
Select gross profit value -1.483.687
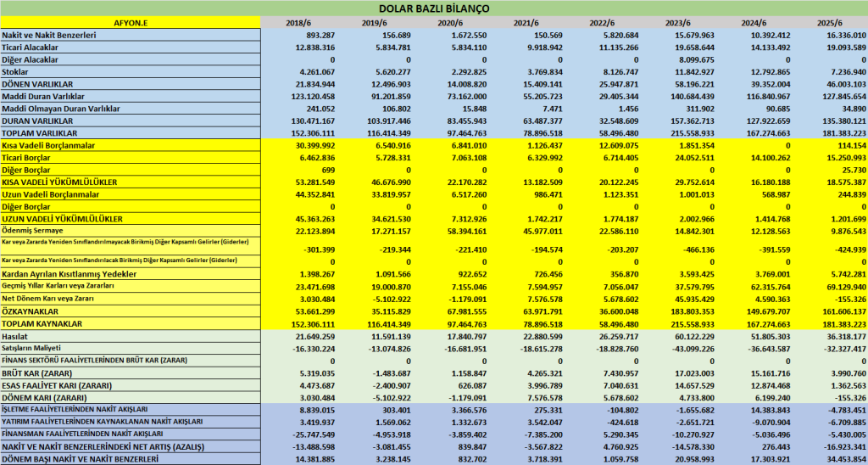pos(391,373)
